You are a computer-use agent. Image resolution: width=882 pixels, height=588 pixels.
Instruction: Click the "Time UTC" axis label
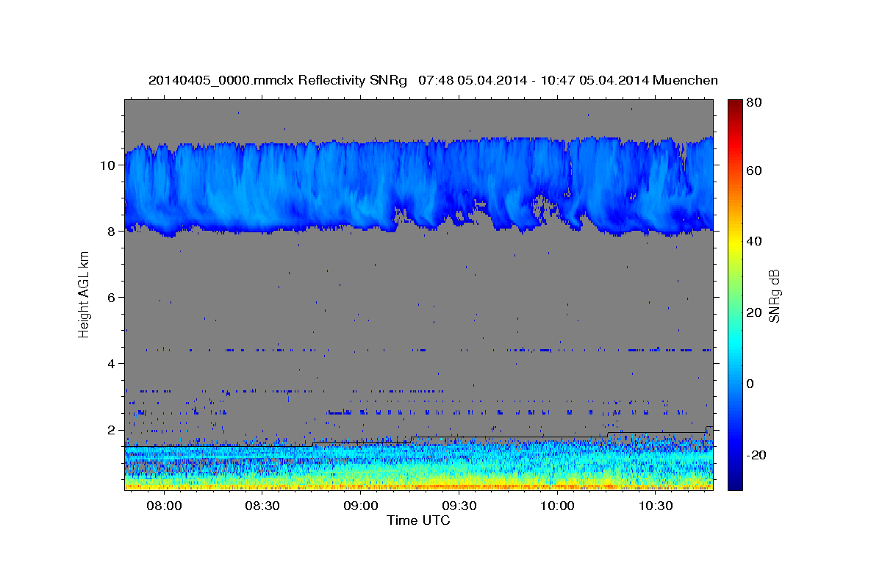(418, 520)
